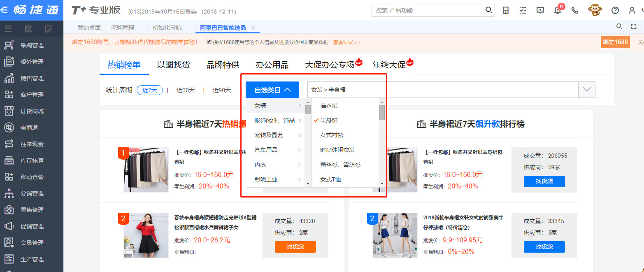Switch to the 办公用品 tab
This screenshot has width=644, height=272.
coord(272,65)
